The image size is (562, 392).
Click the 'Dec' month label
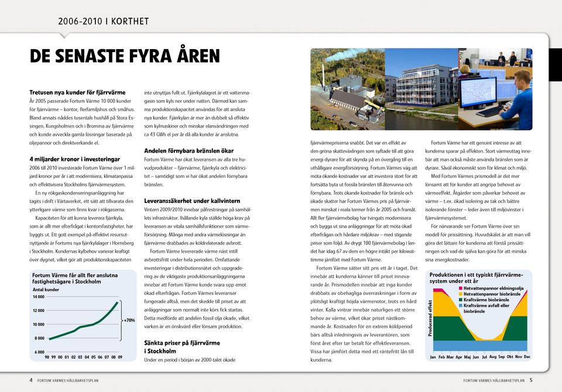[x=527, y=357]
